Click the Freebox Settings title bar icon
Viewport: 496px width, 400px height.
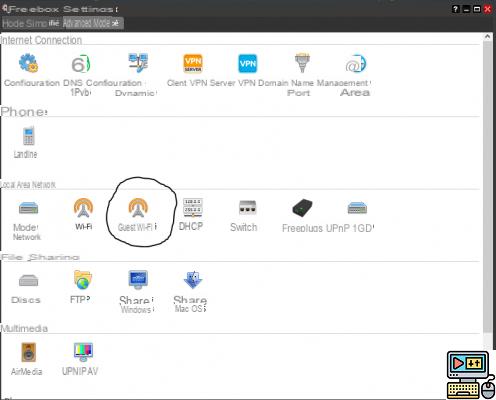[5, 9]
